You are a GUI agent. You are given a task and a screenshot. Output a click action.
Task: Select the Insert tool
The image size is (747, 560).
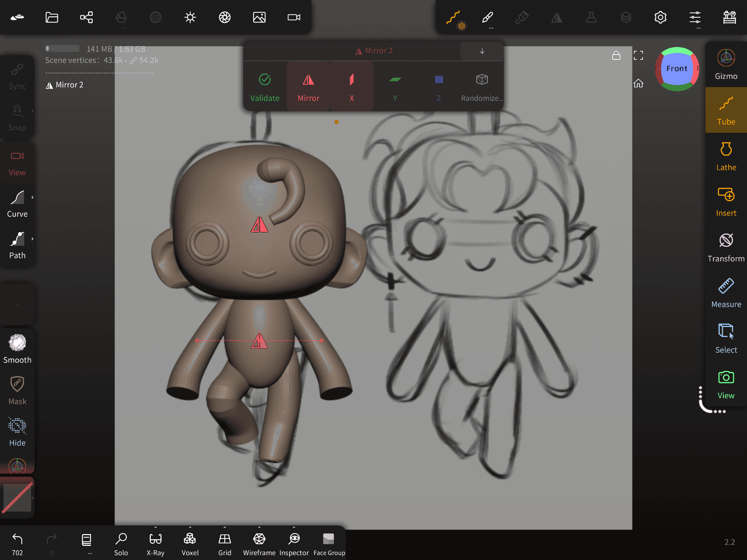(726, 202)
